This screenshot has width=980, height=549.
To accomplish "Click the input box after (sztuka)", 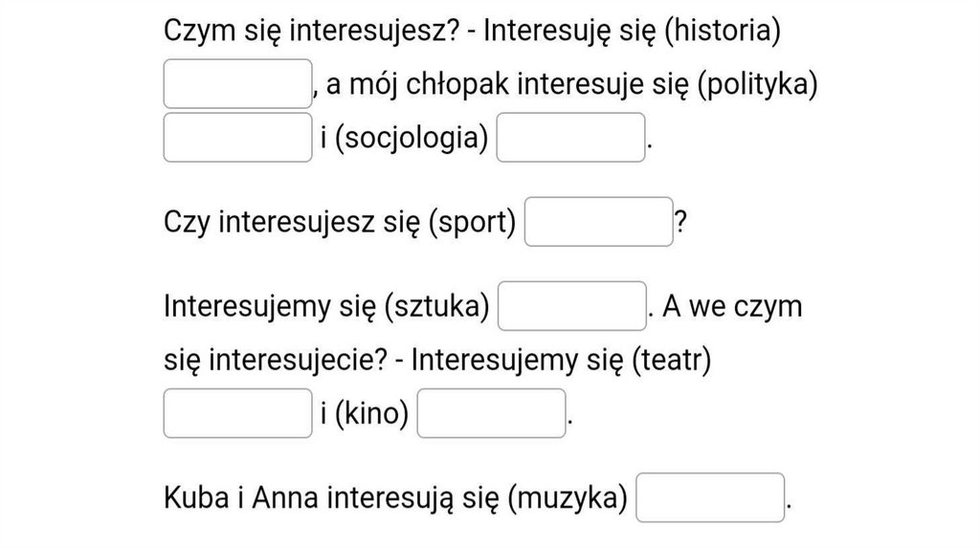I will 572,306.
